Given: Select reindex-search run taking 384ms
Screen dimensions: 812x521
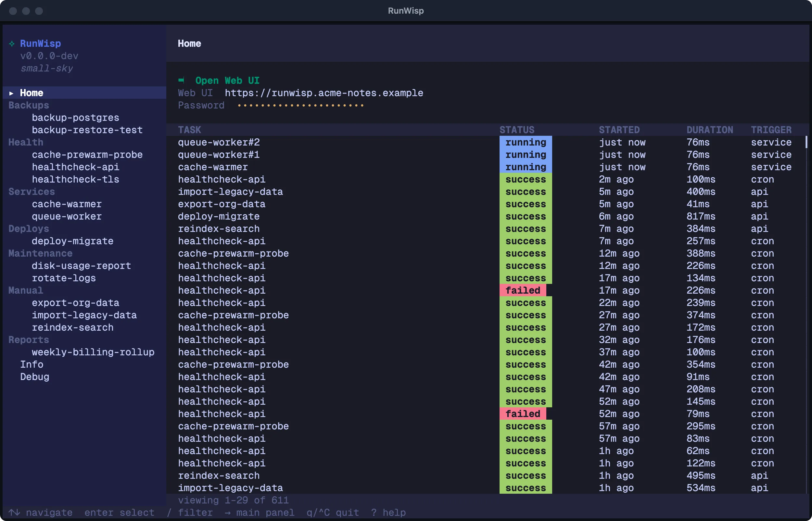Looking at the screenshot, I should coord(486,229).
